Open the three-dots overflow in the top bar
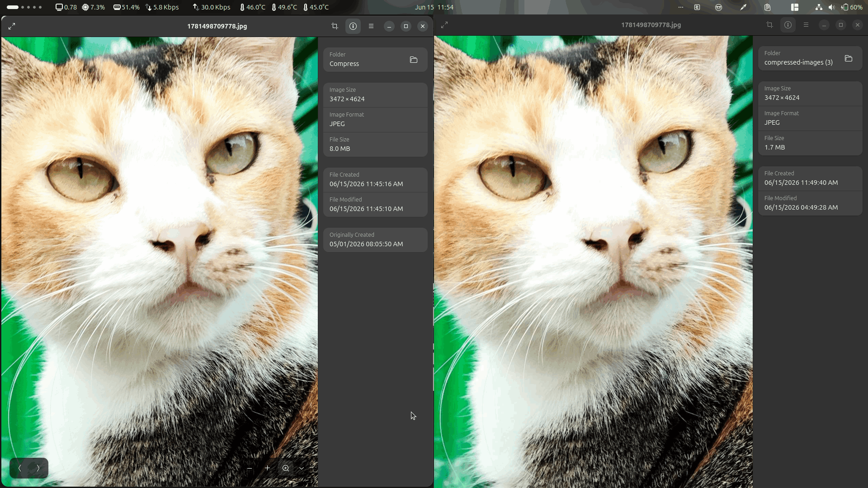The height and width of the screenshot is (488, 868). click(x=681, y=7)
